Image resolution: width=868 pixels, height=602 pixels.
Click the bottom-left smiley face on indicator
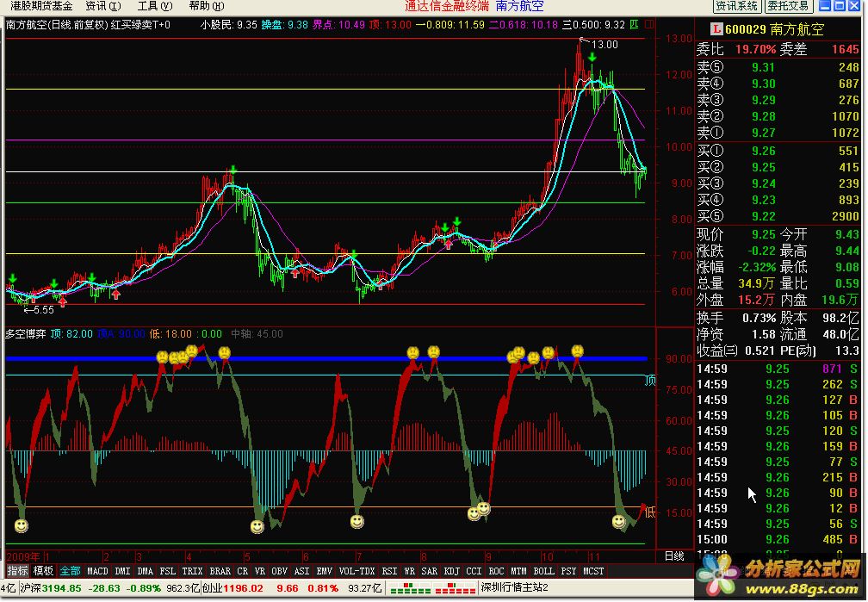tap(21, 525)
